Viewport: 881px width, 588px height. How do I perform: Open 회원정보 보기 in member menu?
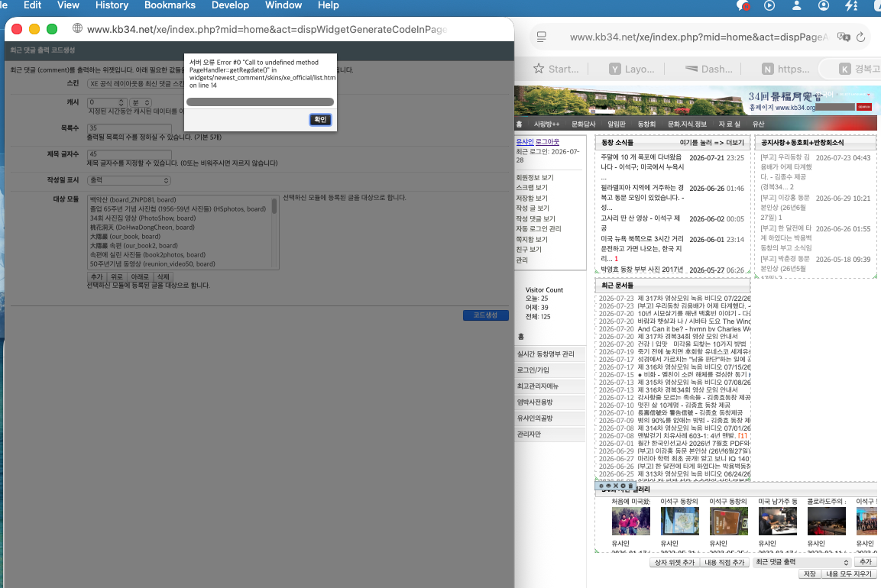point(534,177)
